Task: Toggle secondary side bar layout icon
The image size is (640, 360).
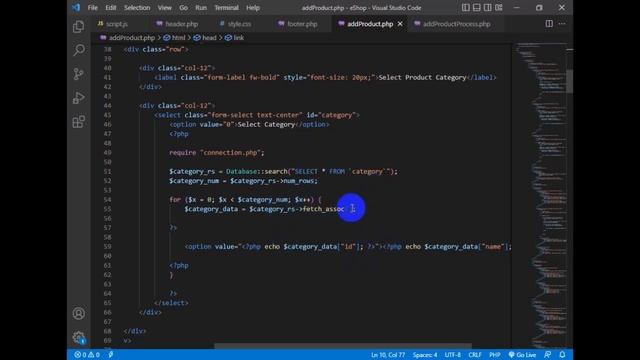Action: click(488, 7)
